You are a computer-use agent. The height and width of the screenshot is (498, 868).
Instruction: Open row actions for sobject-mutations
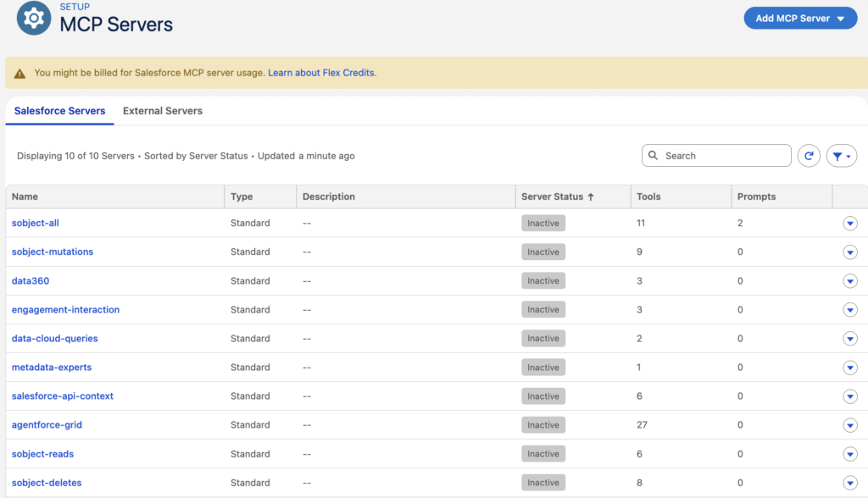point(850,252)
